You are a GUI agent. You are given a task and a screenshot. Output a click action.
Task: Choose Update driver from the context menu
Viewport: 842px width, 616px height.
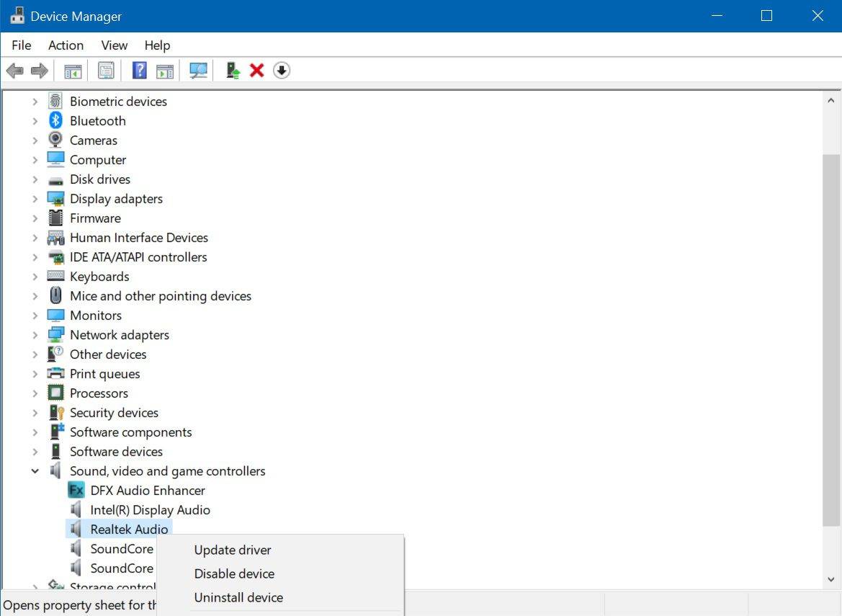point(232,550)
